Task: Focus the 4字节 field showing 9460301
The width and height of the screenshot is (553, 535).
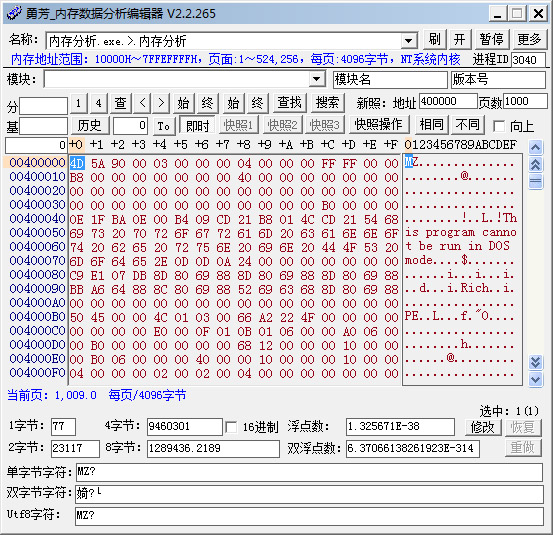Action: (185, 427)
